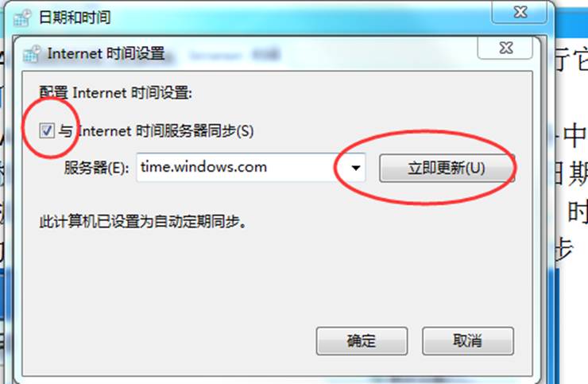
Task: Click the background document character 期
Action: (577, 173)
